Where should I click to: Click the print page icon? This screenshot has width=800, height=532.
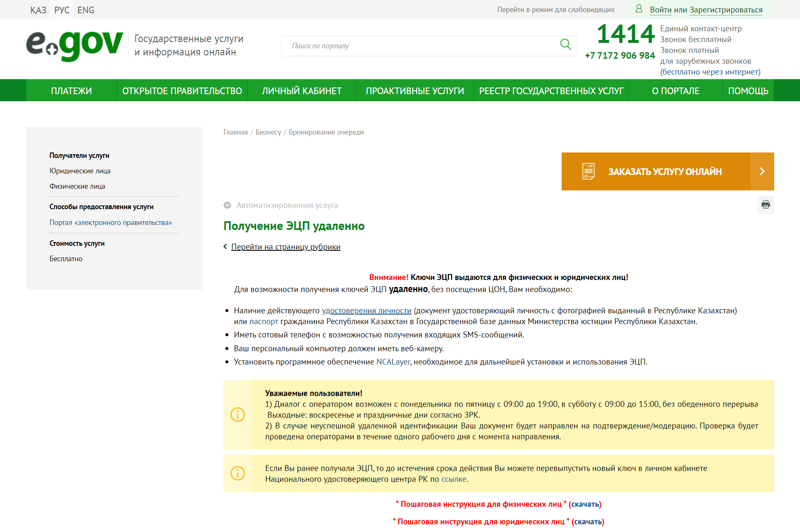point(765,205)
